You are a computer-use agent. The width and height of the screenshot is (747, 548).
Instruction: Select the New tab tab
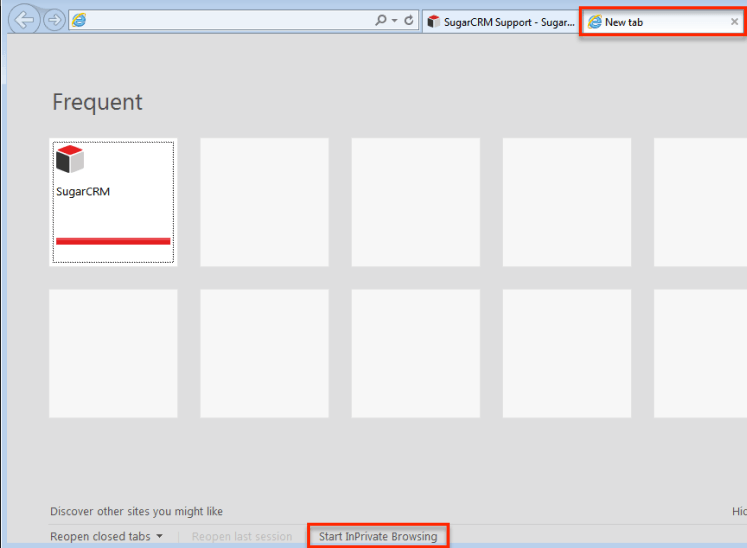click(x=662, y=21)
